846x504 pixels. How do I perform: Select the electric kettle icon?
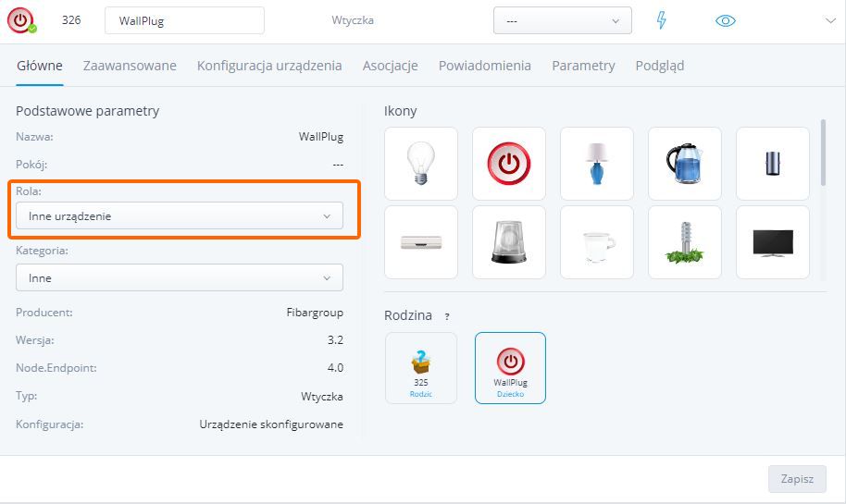684,164
